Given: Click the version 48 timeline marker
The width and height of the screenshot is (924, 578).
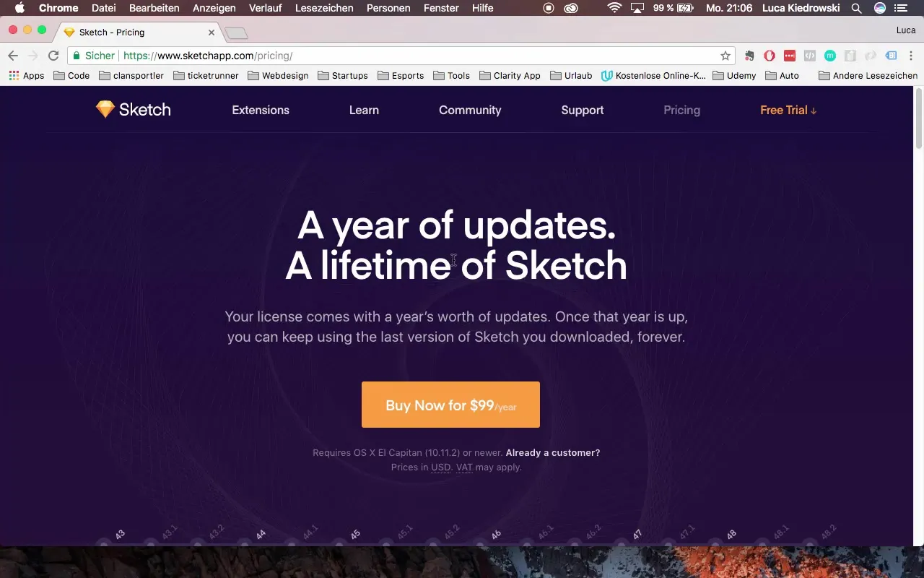Looking at the screenshot, I should pyautogui.click(x=731, y=535).
